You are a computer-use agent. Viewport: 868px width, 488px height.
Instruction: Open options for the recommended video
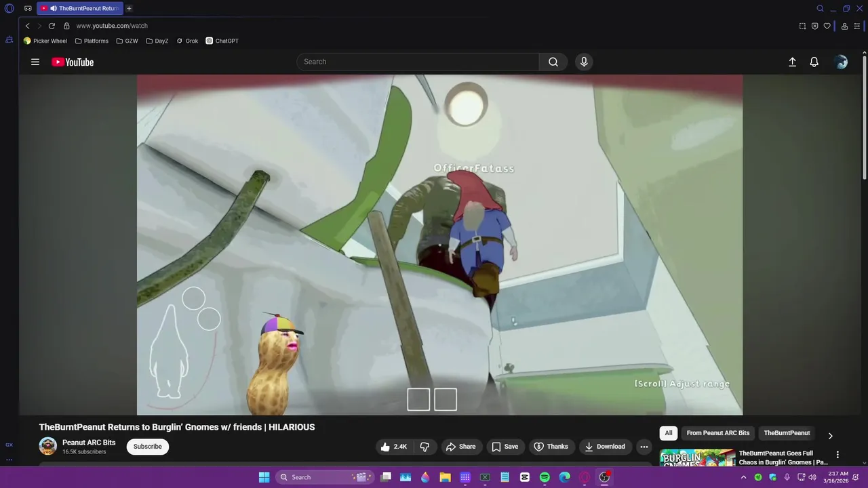point(837,455)
